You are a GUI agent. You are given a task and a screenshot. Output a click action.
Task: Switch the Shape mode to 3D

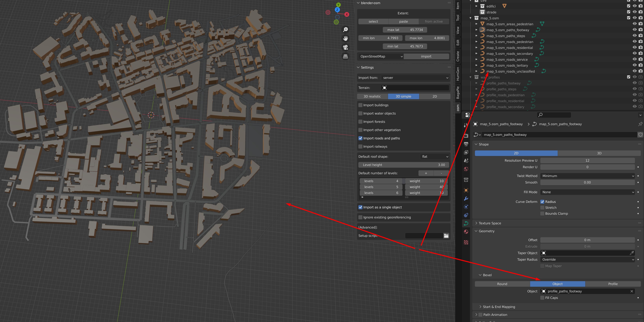point(599,153)
